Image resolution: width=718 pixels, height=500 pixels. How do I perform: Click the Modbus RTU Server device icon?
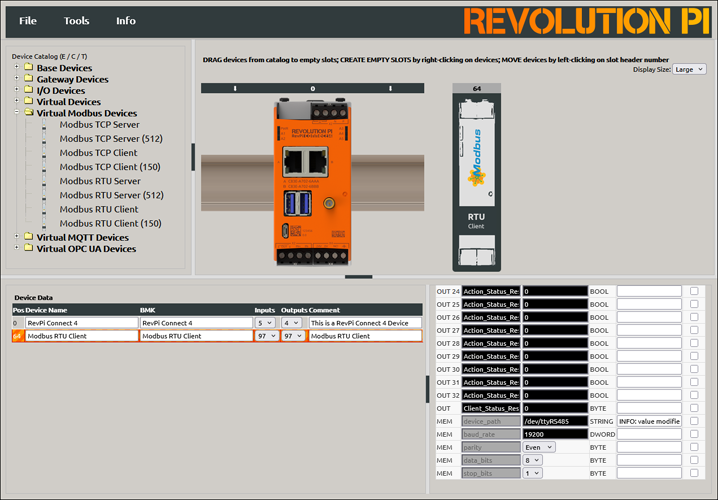coord(44,181)
